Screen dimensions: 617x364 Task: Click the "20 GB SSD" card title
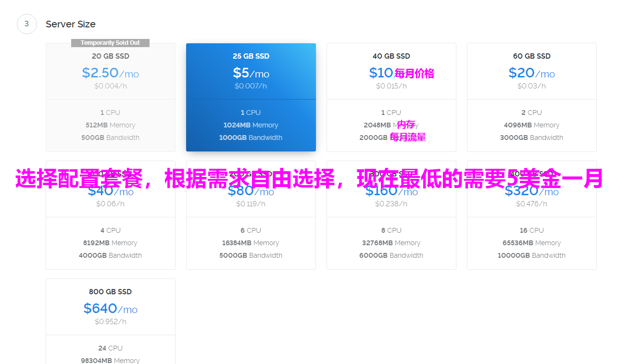pyautogui.click(x=111, y=56)
